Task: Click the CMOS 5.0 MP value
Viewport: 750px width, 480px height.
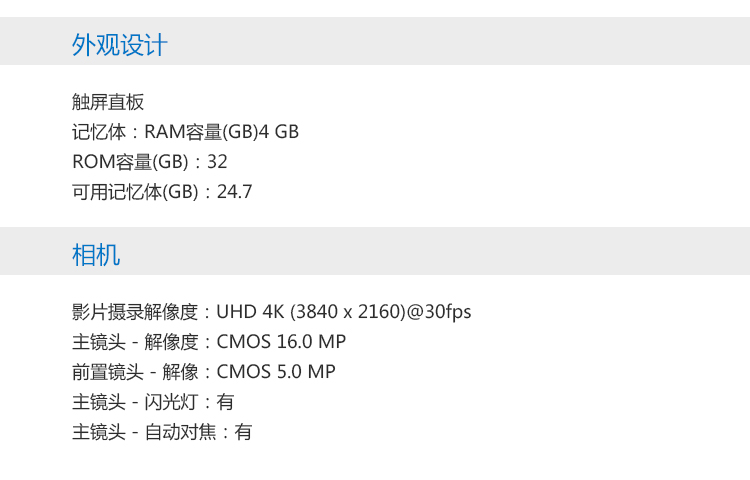Action: tap(276, 372)
